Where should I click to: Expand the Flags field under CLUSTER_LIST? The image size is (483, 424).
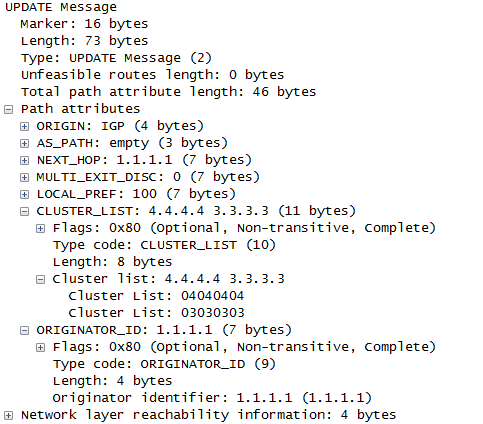40,228
